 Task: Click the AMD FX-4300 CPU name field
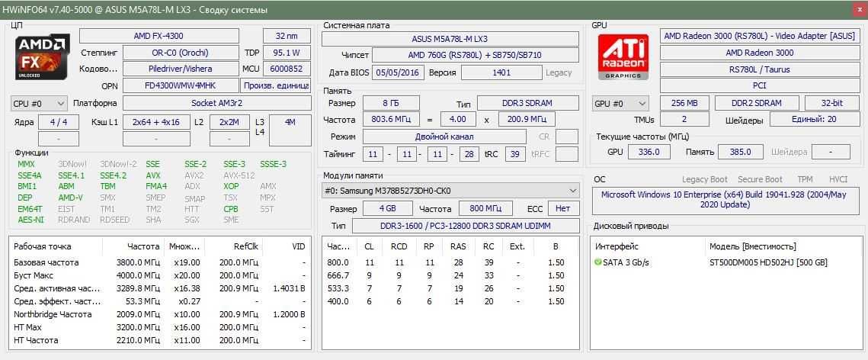click(159, 36)
